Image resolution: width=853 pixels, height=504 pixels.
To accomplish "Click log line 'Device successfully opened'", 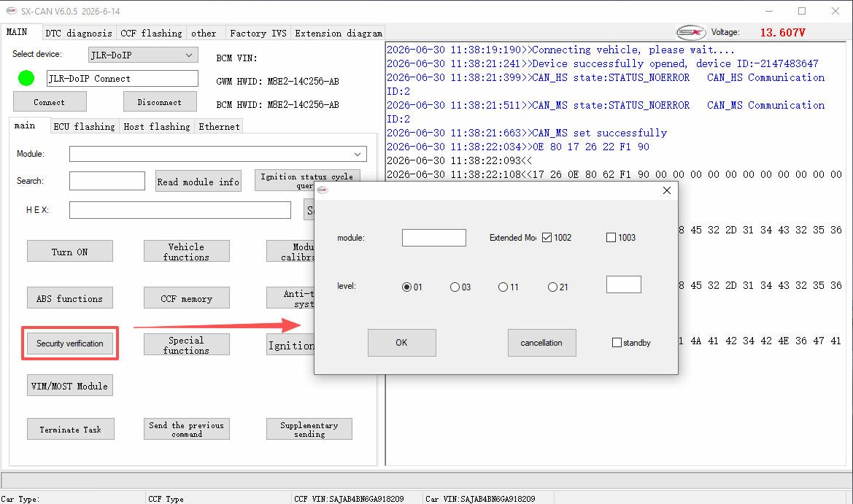I will point(602,63).
